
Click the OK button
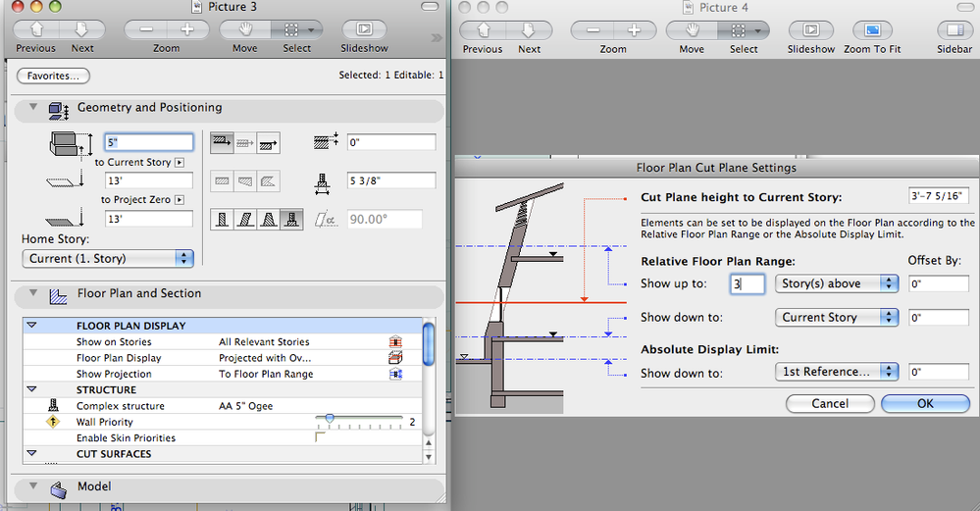pyautogui.click(x=925, y=403)
